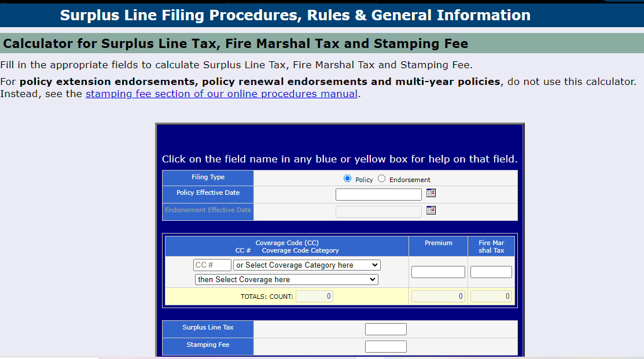Click the Policy Effective Date text box
644x359 pixels.
point(378,194)
